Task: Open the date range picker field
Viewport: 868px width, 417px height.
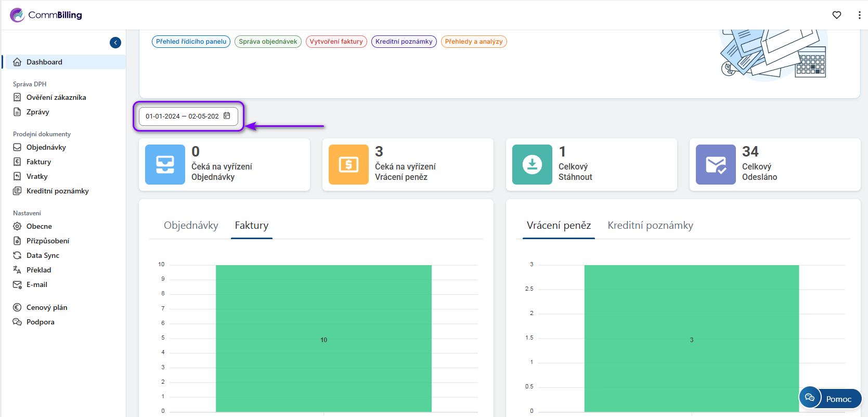Action: click(x=182, y=116)
